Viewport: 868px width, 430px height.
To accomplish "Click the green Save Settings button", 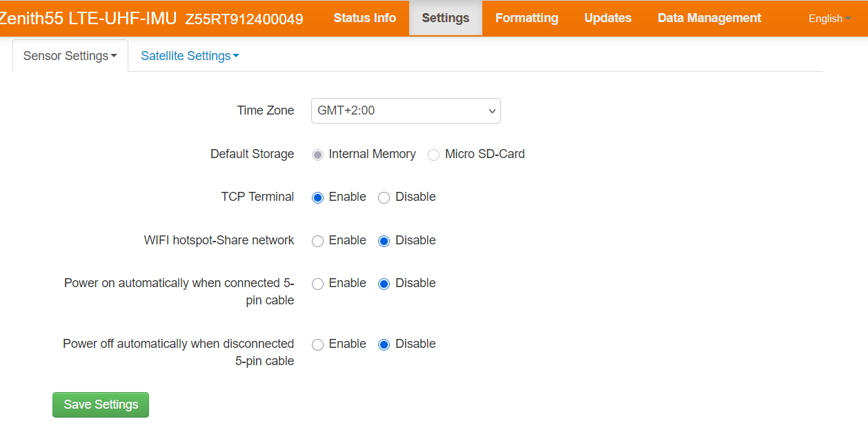I will (x=101, y=404).
